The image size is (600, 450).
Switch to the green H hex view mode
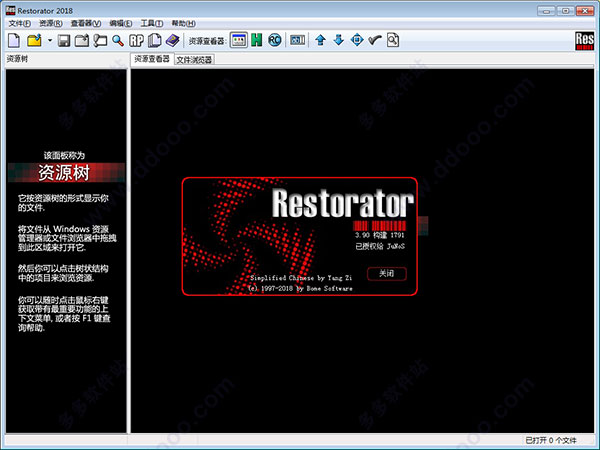pos(257,40)
